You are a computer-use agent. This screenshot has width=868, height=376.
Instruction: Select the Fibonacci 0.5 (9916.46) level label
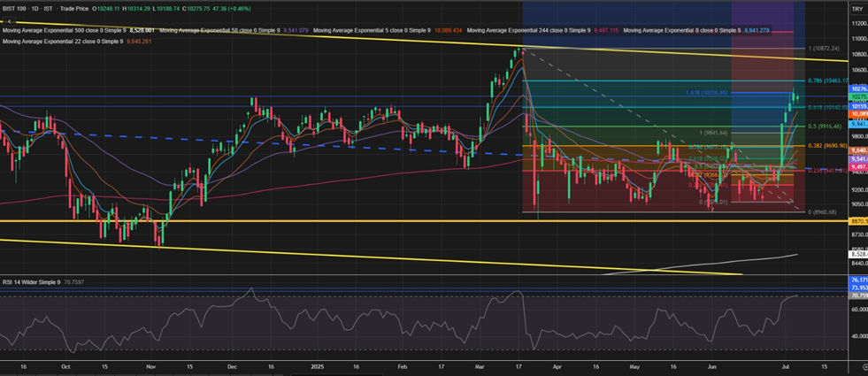pos(832,126)
